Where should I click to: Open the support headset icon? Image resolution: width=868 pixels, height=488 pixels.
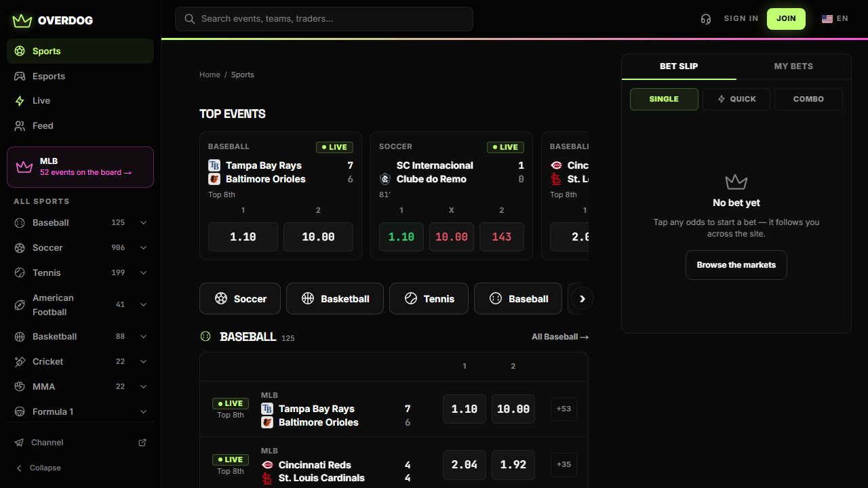pos(706,19)
